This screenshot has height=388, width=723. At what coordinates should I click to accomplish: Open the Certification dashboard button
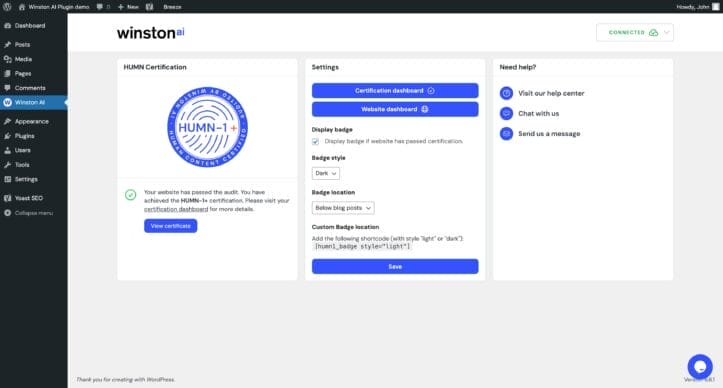(x=395, y=91)
